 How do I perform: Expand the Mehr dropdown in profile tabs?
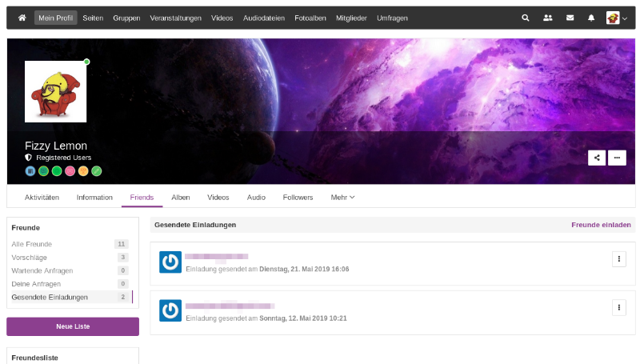(x=342, y=198)
